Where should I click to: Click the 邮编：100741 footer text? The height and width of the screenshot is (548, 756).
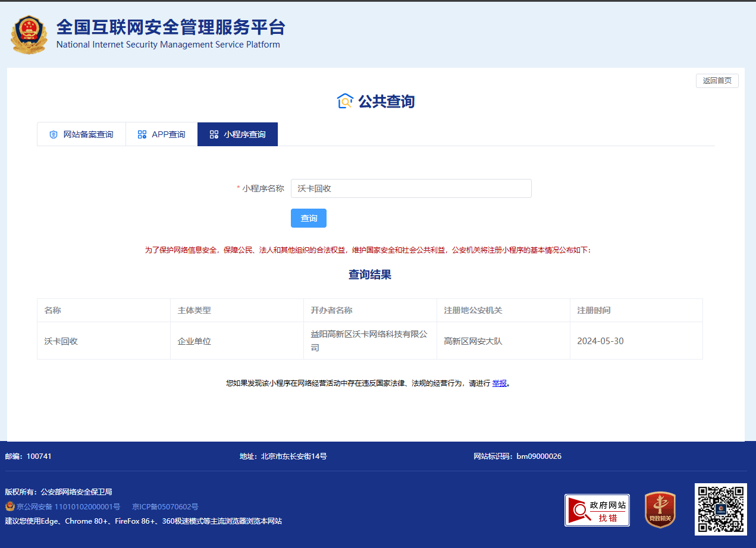[29, 456]
